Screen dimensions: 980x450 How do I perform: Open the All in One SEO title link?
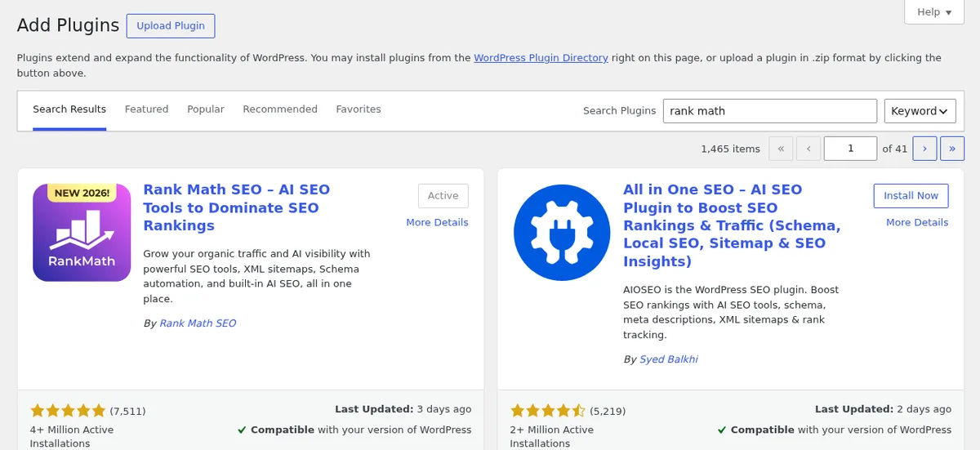click(x=732, y=225)
